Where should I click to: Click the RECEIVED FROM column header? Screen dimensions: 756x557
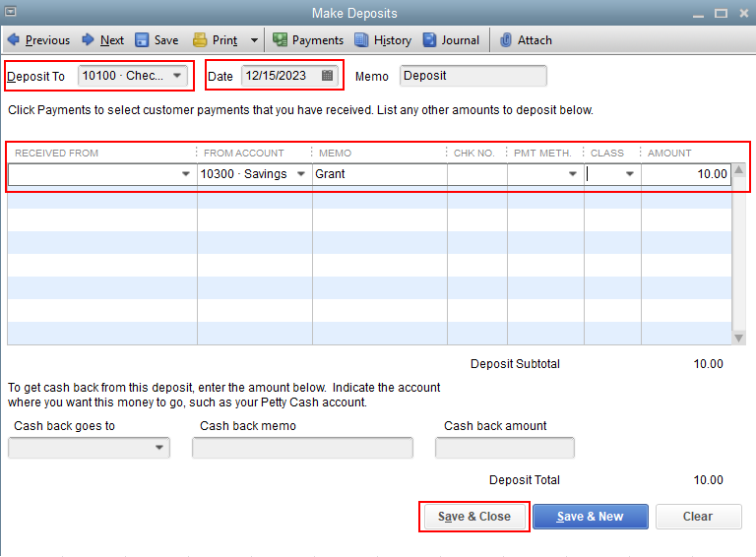pos(56,154)
